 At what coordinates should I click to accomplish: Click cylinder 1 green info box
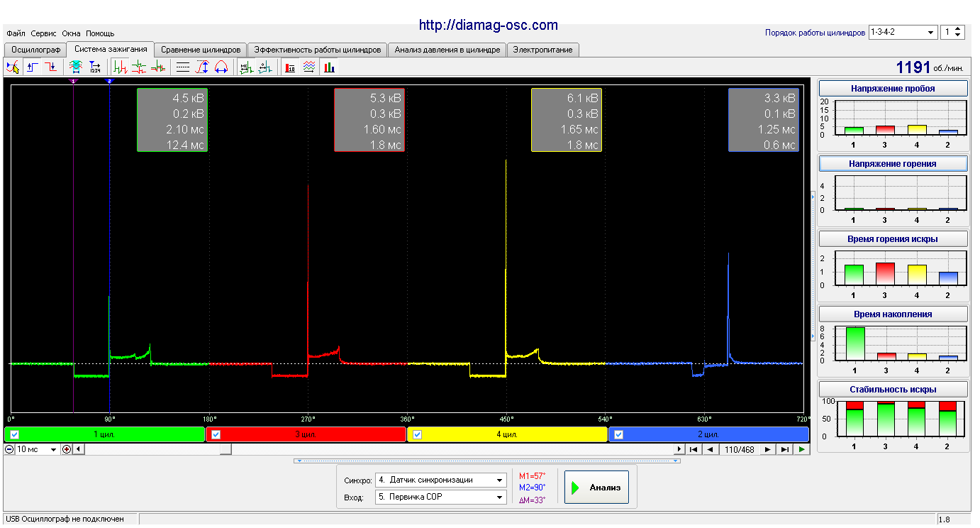click(172, 120)
